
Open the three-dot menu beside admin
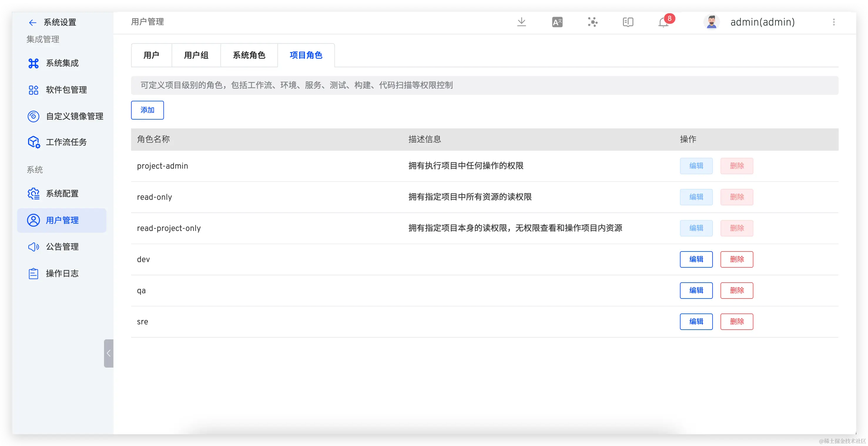click(834, 22)
